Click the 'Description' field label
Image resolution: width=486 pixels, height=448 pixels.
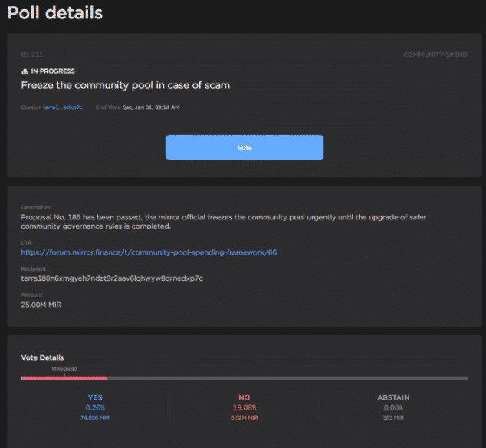pos(36,207)
